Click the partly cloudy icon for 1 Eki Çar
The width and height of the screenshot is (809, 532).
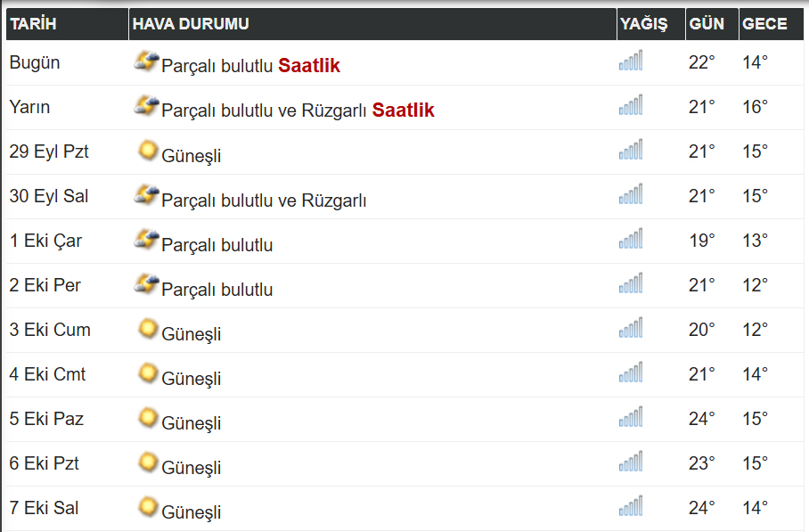[x=146, y=240]
